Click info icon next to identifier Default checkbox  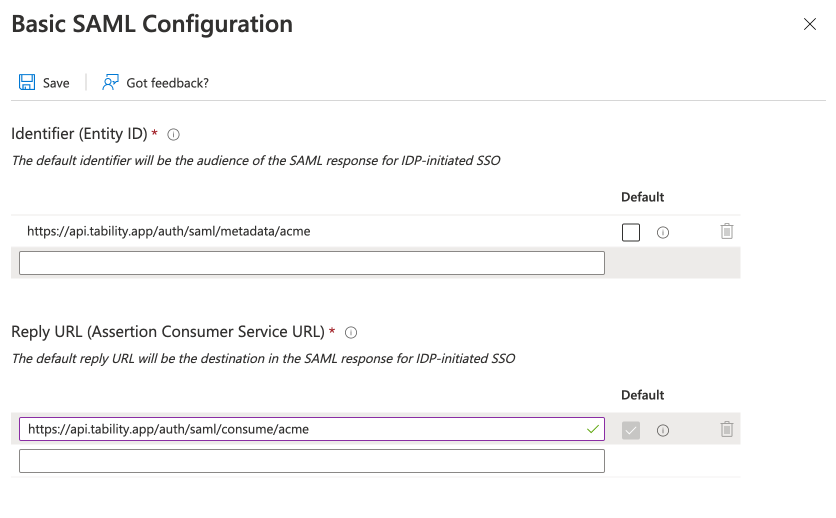[662, 232]
